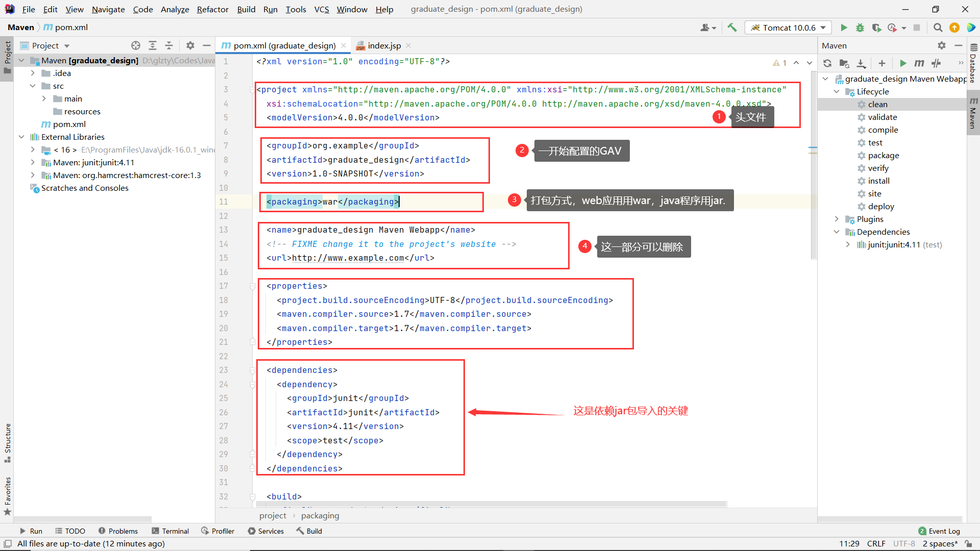The image size is (980, 551).
Task: Run Tomcat with the green Run icon
Action: (844, 28)
